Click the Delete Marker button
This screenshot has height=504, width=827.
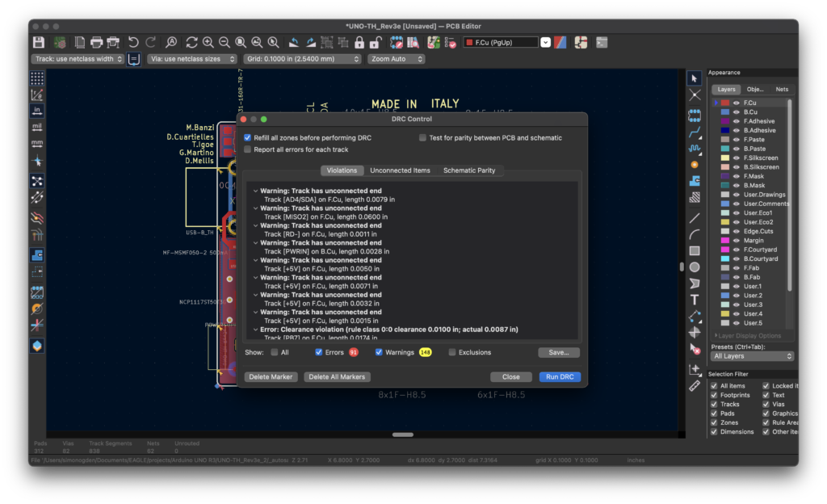[271, 377]
